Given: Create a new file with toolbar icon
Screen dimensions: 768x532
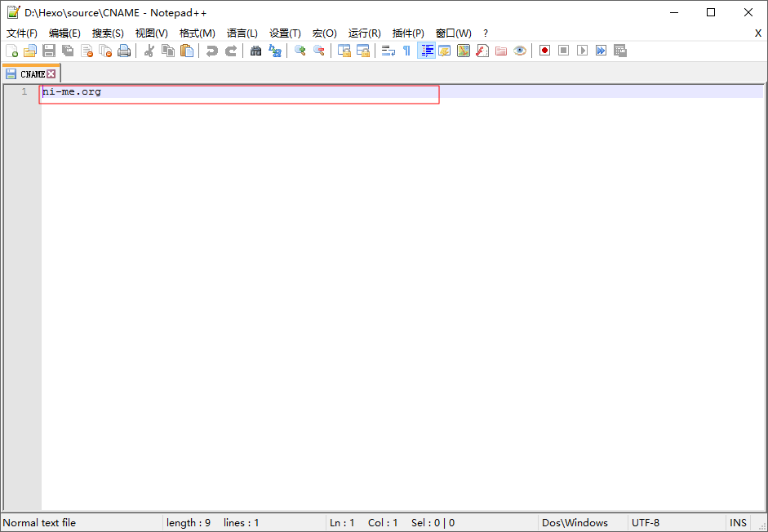Looking at the screenshot, I should [x=11, y=51].
